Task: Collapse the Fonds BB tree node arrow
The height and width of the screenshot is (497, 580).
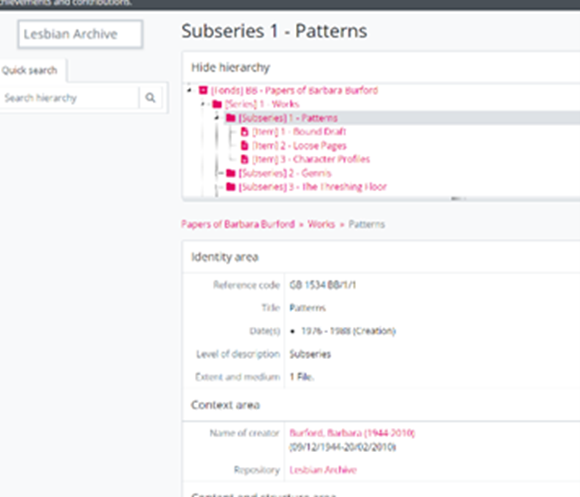Action: (189, 90)
